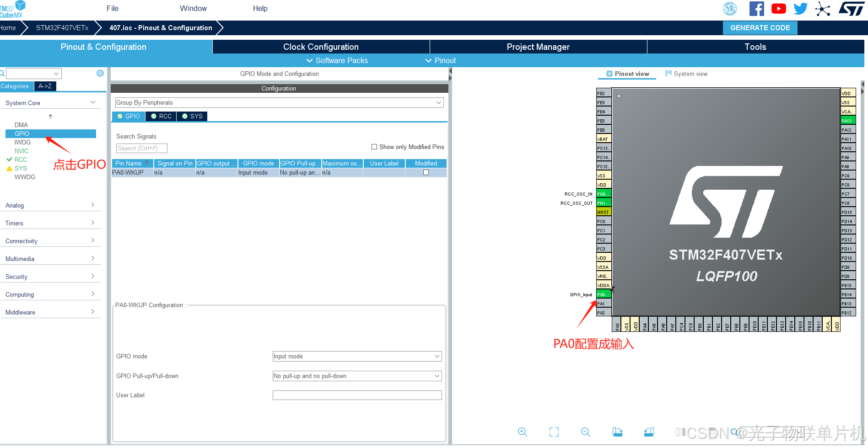The image size is (868, 448).
Task: Click the GENERATE CODE button
Action: [760, 27]
